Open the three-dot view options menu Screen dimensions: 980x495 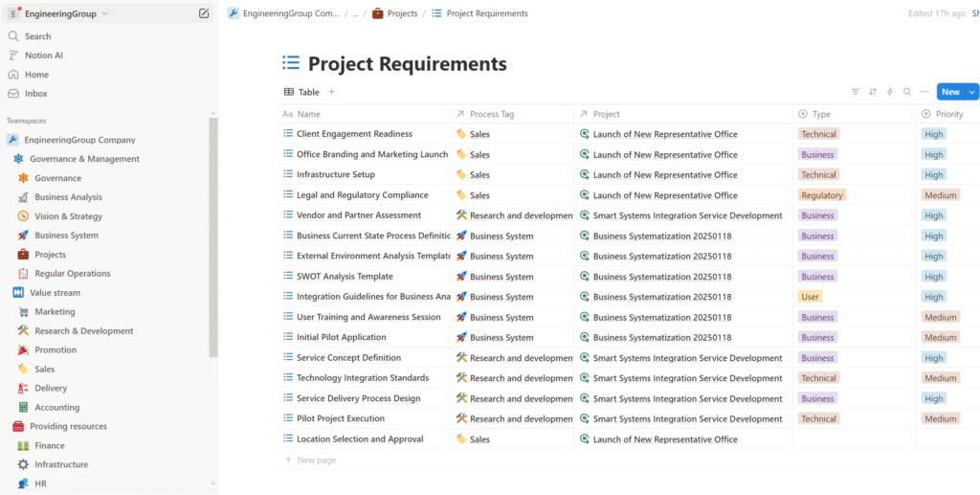click(924, 92)
